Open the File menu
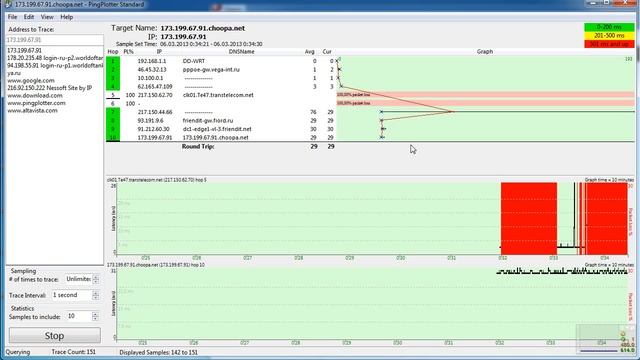640x360 pixels. [x=12, y=17]
